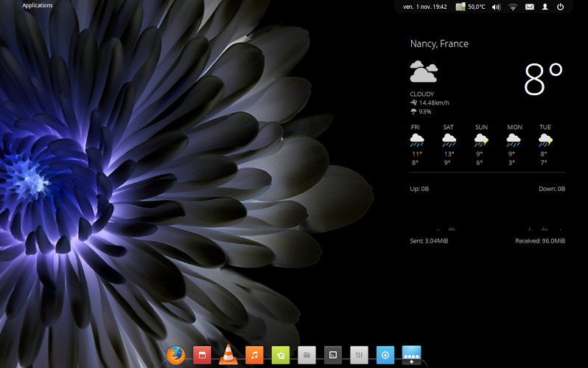Click the SUN day label
This screenshot has height=368, width=588.
(481, 128)
